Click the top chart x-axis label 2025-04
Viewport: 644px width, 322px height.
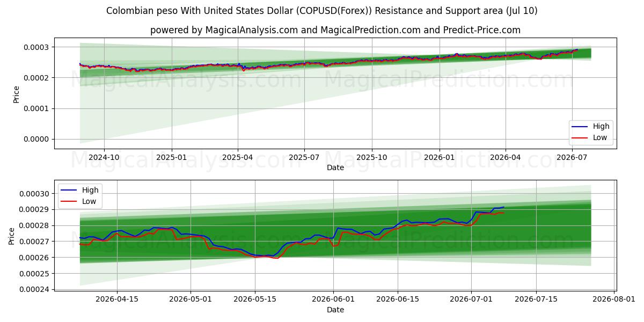click(238, 157)
